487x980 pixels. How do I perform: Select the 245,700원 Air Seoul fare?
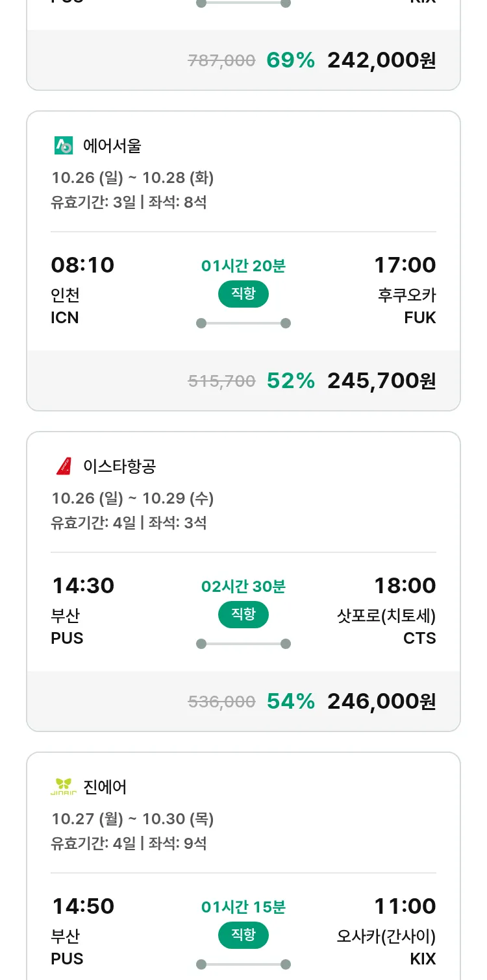coord(381,381)
